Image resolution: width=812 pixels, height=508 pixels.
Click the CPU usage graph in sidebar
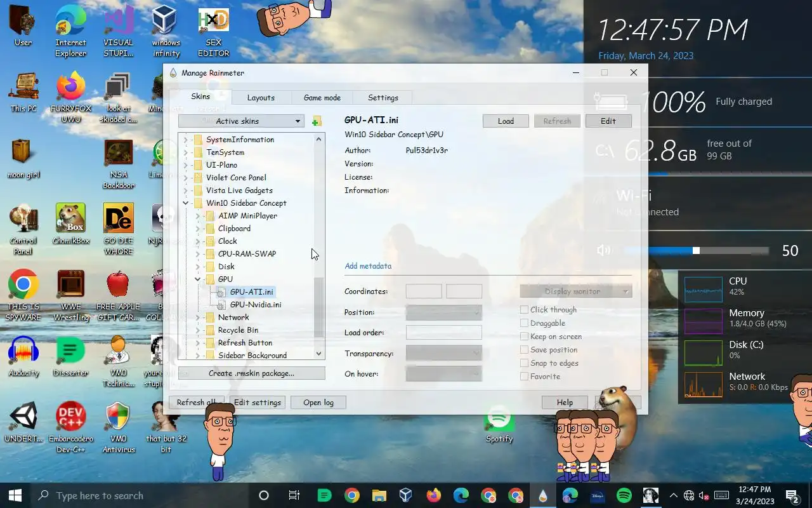pos(704,290)
